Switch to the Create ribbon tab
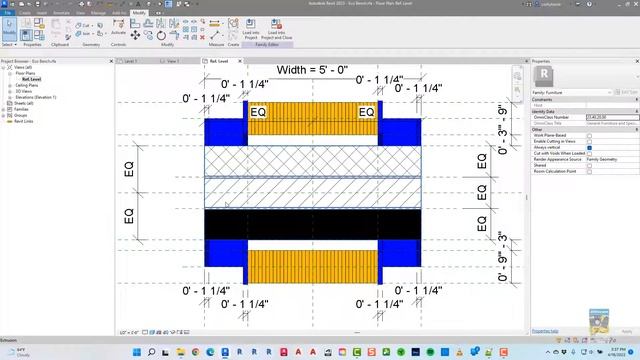Image resolution: width=640 pixels, height=360 pixels. pos(24,13)
